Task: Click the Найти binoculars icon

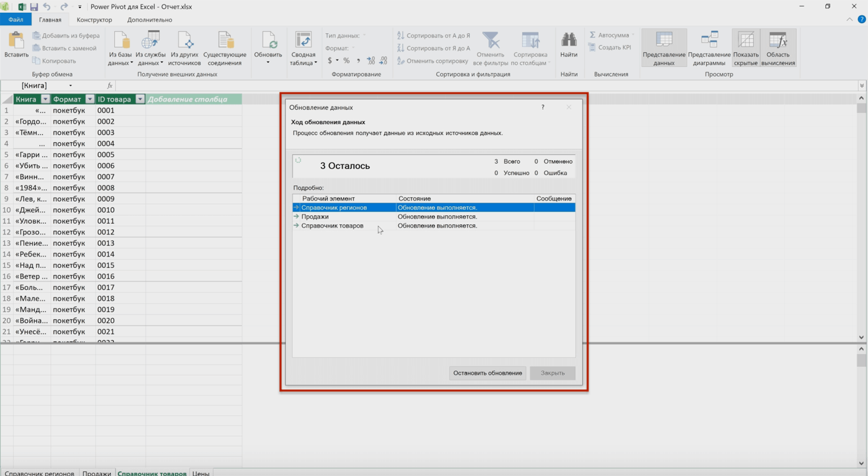Action: coord(569,39)
